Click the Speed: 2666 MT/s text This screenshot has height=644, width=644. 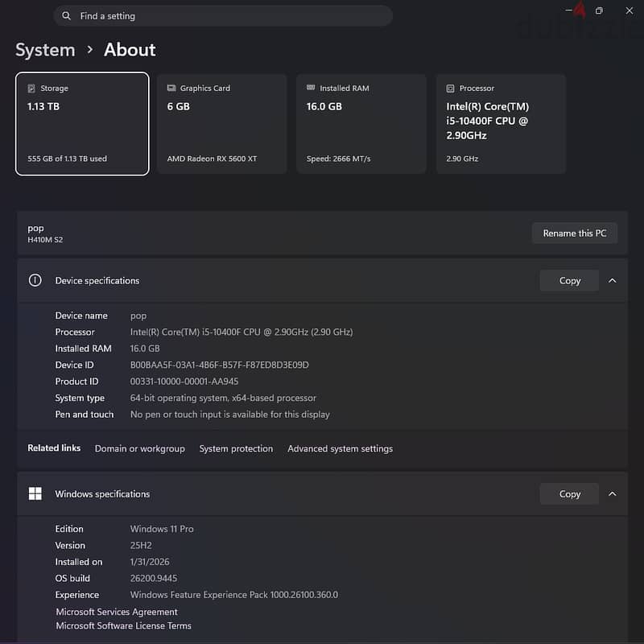point(338,159)
